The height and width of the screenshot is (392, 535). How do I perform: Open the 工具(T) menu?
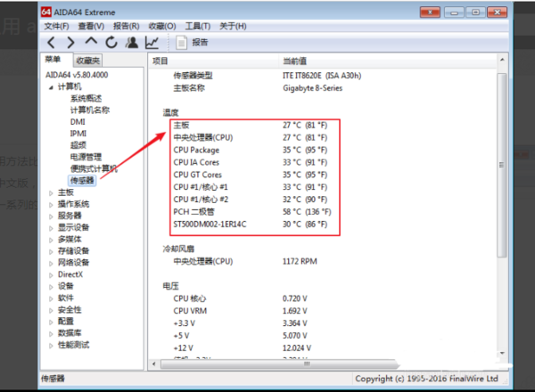(198, 26)
